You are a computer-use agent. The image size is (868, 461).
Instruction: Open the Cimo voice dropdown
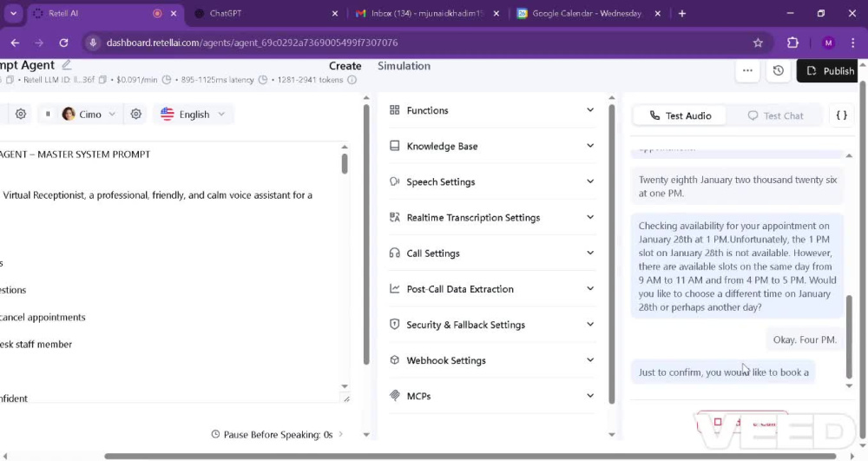pyautogui.click(x=89, y=114)
